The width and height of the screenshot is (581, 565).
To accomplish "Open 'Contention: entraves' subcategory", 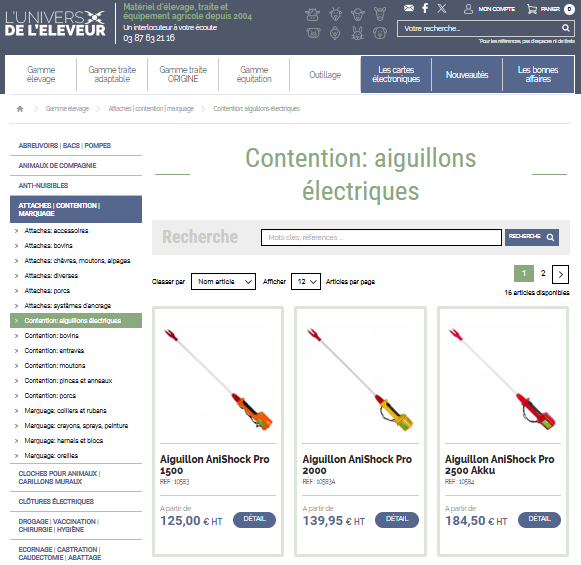I will coord(54,350).
